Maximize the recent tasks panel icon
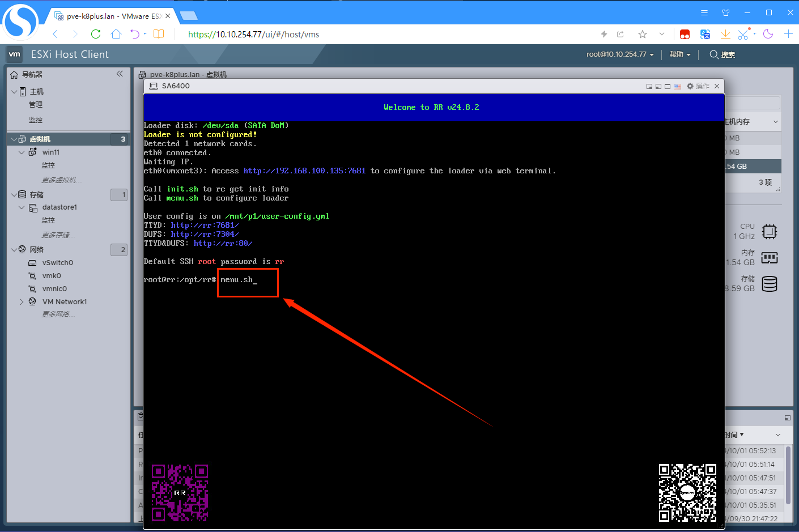This screenshot has width=799, height=532. pos(788,418)
